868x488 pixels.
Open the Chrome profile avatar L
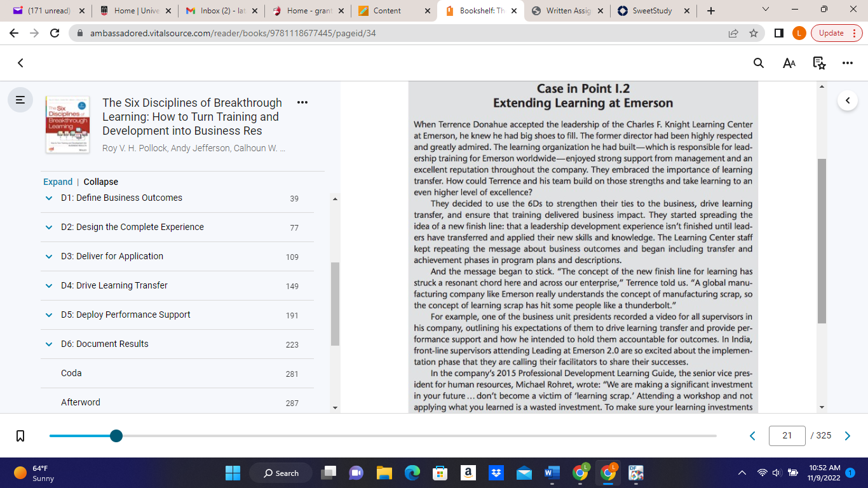(x=799, y=33)
